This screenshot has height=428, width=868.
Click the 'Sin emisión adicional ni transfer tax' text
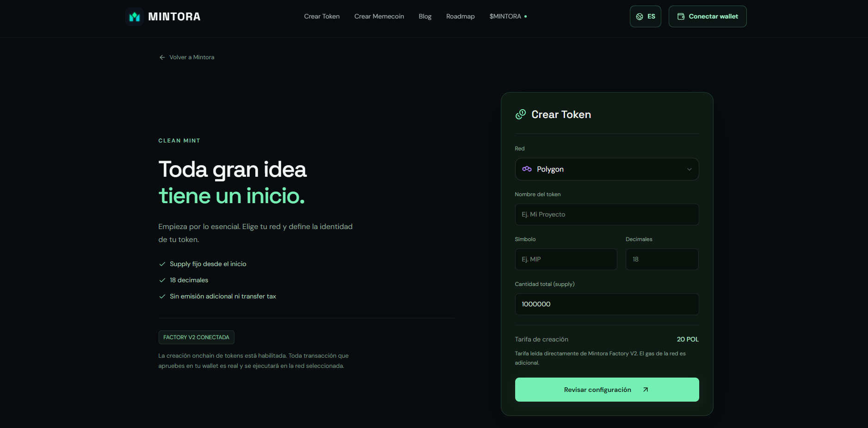pos(223,296)
